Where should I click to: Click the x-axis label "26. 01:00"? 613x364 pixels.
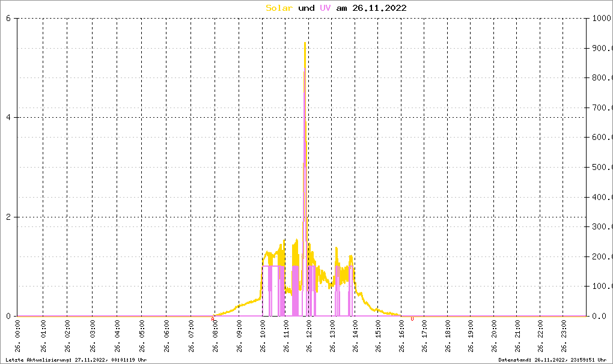[x=43, y=336]
